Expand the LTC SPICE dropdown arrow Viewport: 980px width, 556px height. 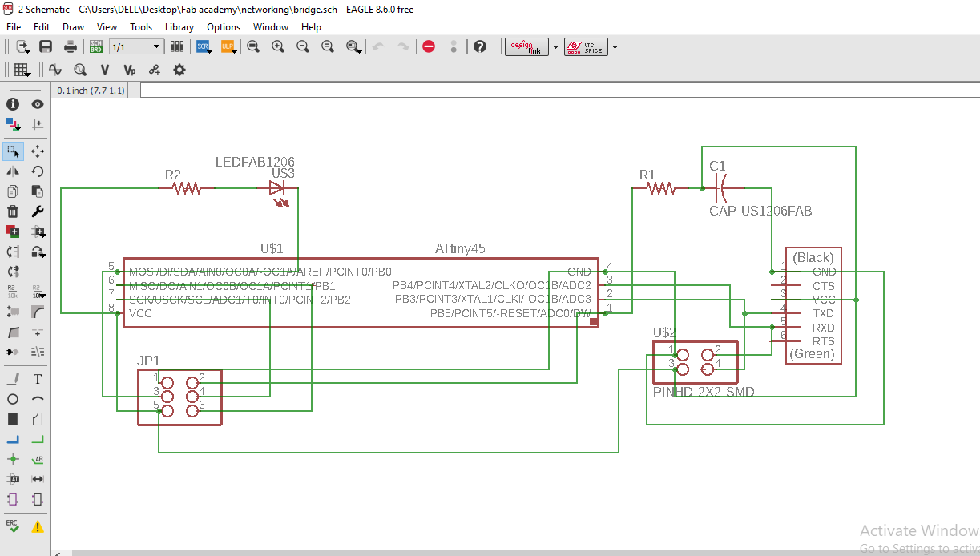click(615, 47)
